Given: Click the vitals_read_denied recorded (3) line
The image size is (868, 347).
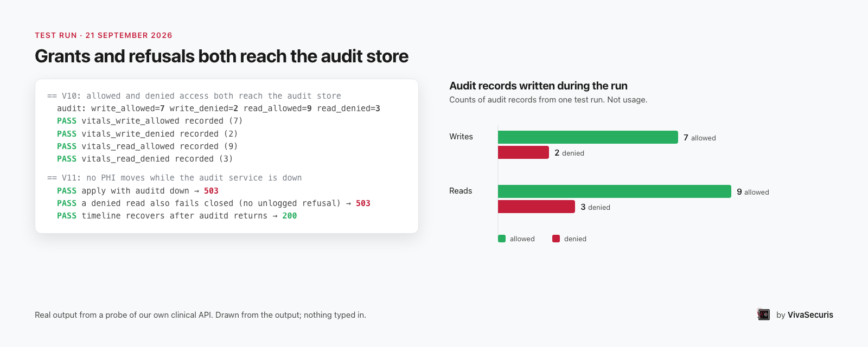Looking at the screenshot, I should point(145,159).
